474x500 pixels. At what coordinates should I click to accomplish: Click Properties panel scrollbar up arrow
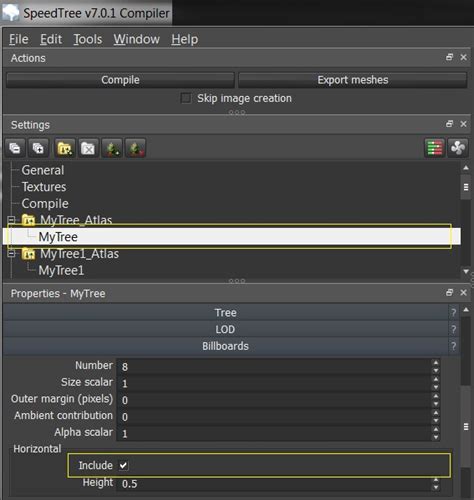[x=466, y=310]
